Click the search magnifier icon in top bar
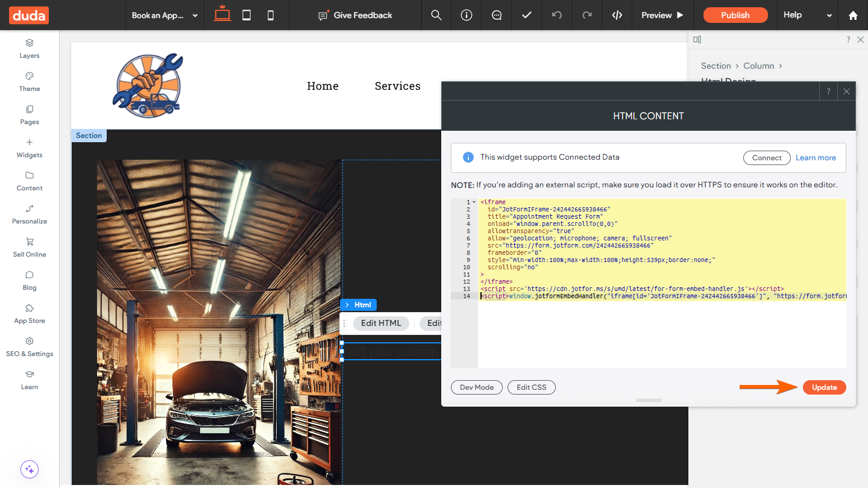Viewport: 868px width, 488px height. click(436, 15)
